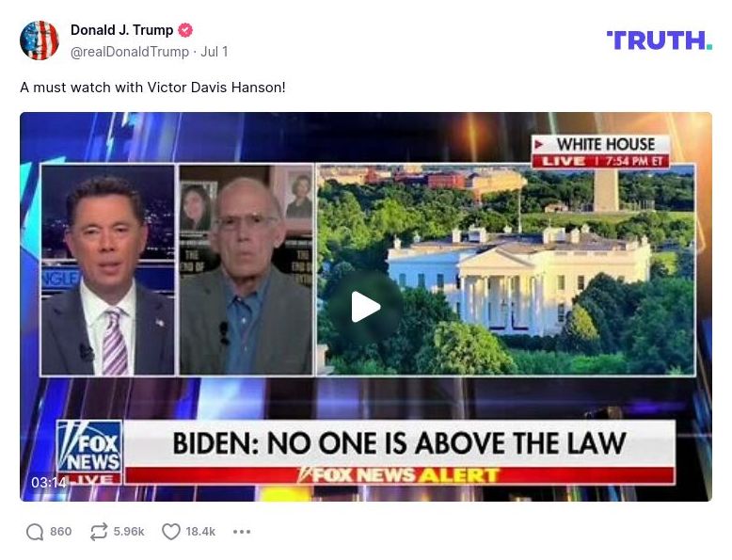This screenshot has width=732, height=560.
Task: Open the @realDonaldTrump handle
Action: 130,52
